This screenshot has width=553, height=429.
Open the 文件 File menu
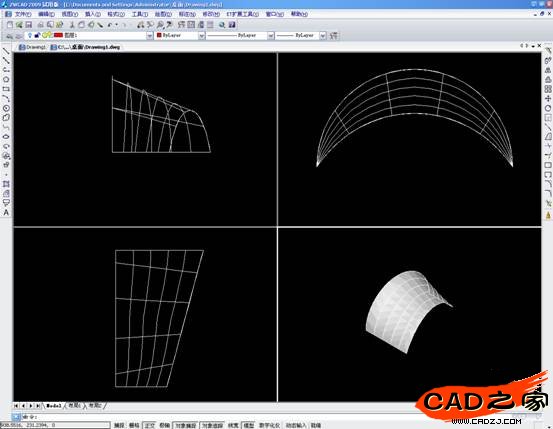coord(23,14)
